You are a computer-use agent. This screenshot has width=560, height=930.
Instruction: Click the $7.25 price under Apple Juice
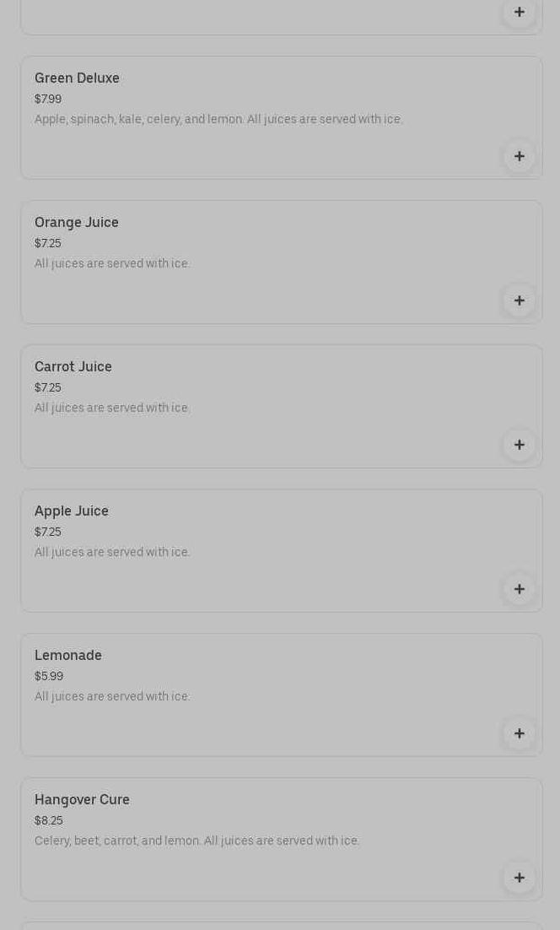pos(48,532)
